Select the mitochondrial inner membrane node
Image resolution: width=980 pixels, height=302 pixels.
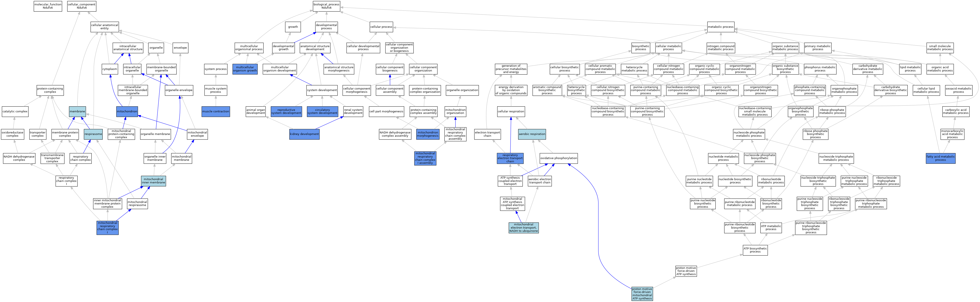[x=153, y=181]
